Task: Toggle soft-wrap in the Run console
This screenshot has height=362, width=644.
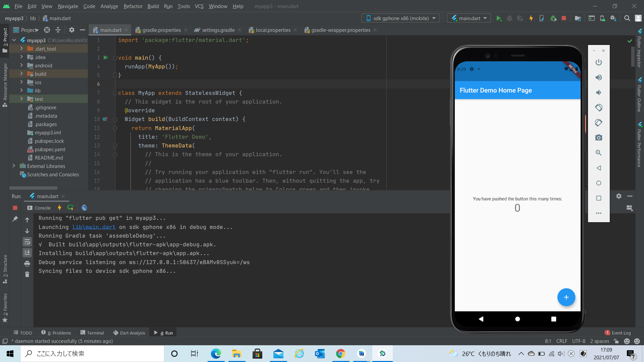Action: pos(27,242)
